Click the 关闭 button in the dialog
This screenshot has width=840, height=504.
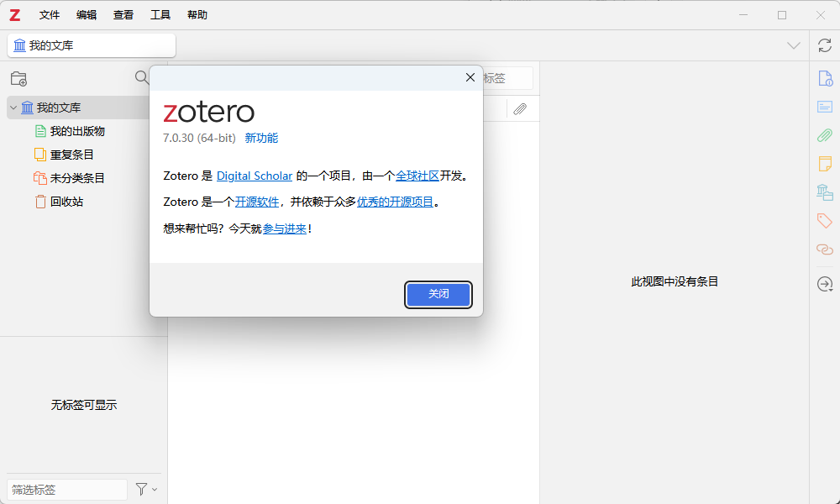438,295
